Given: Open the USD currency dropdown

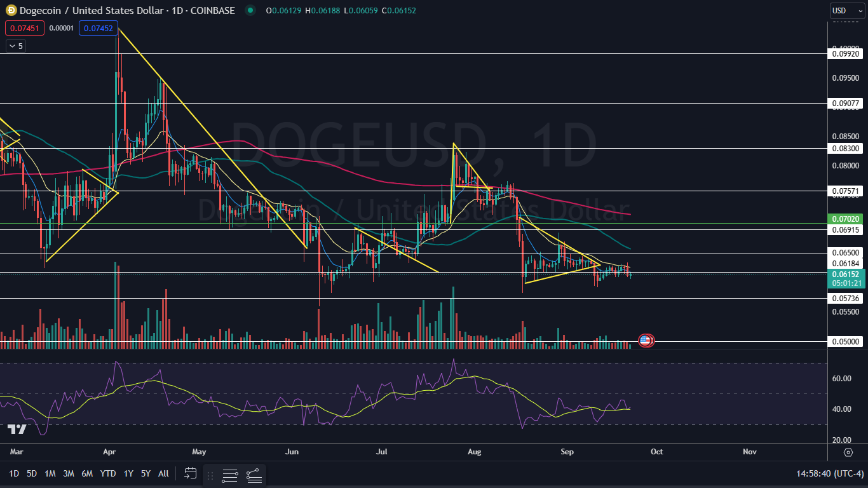Looking at the screenshot, I should coord(848,11).
